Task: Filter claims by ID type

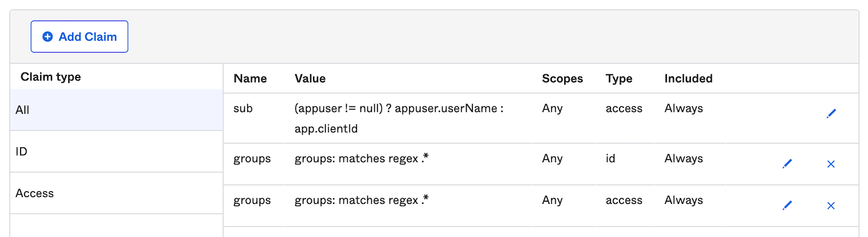Action: [116, 151]
